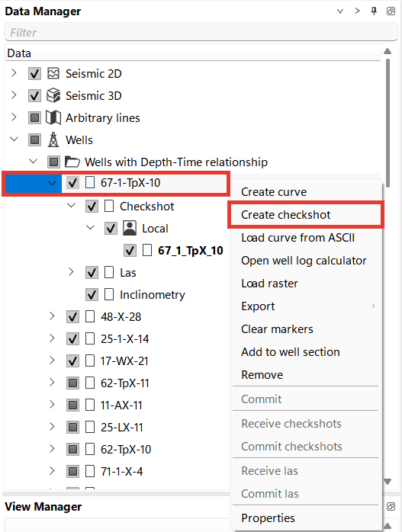Expand the 48-X-28 well node
Screen dimensions: 402x532
pyautogui.click(x=52, y=316)
